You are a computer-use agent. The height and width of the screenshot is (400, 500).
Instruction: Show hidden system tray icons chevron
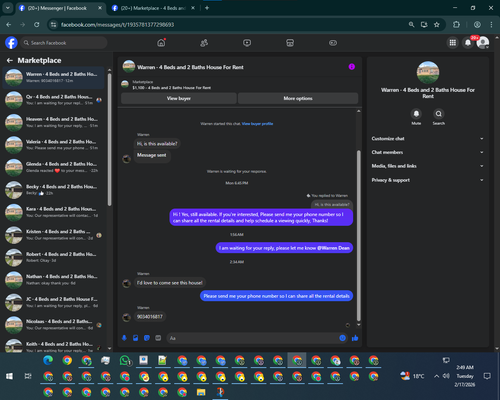436,376
